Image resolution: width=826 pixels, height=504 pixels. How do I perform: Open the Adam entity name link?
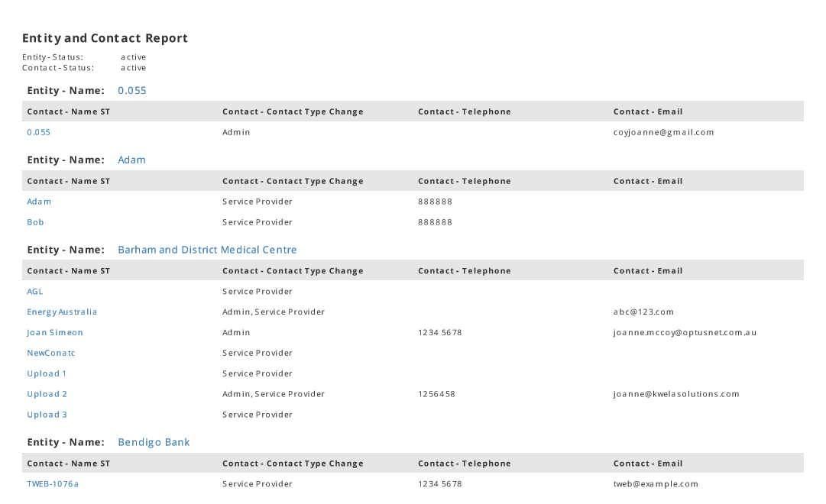coord(131,160)
